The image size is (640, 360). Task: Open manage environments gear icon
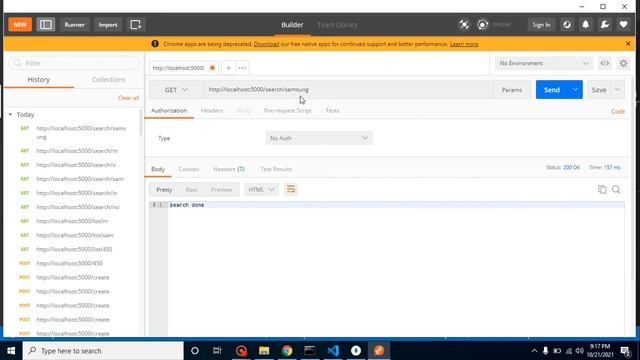tap(623, 63)
